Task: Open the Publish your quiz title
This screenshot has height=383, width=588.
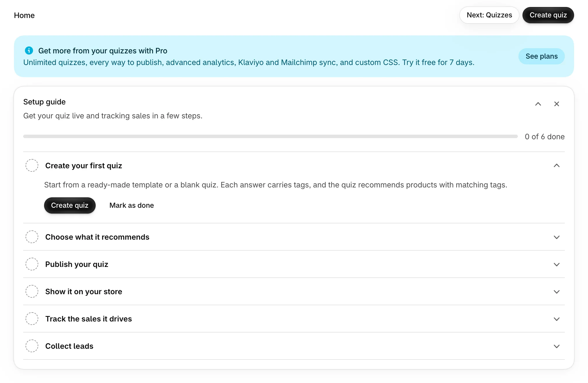Action: [x=77, y=264]
